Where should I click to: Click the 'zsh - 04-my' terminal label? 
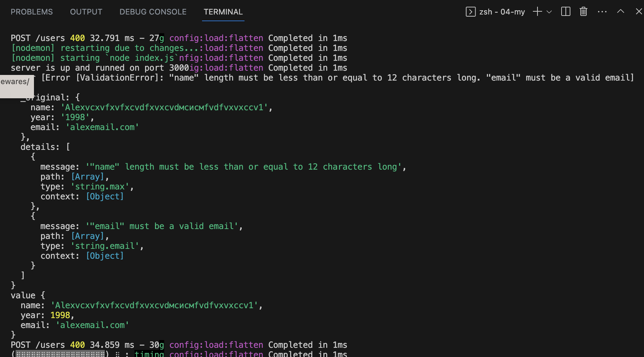[502, 12]
